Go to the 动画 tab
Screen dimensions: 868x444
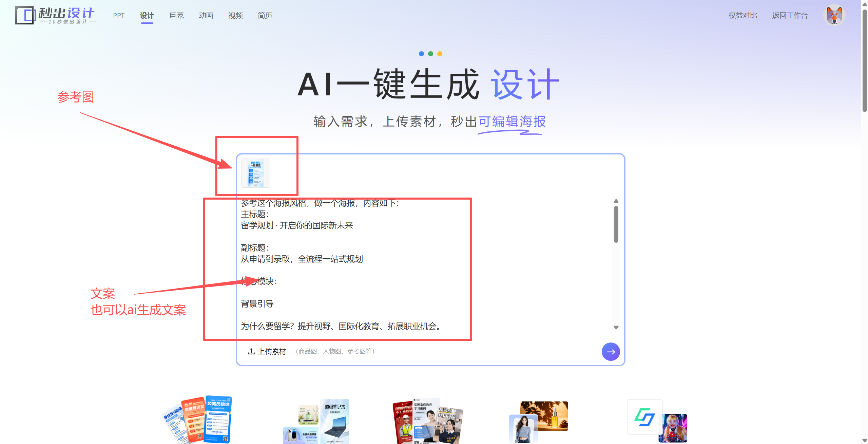[x=206, y=16]
